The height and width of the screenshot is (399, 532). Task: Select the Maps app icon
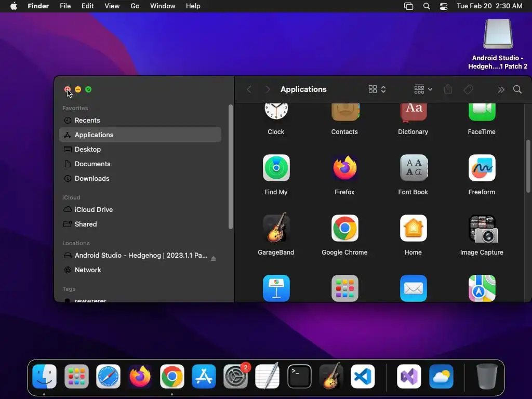coord(482,288)
